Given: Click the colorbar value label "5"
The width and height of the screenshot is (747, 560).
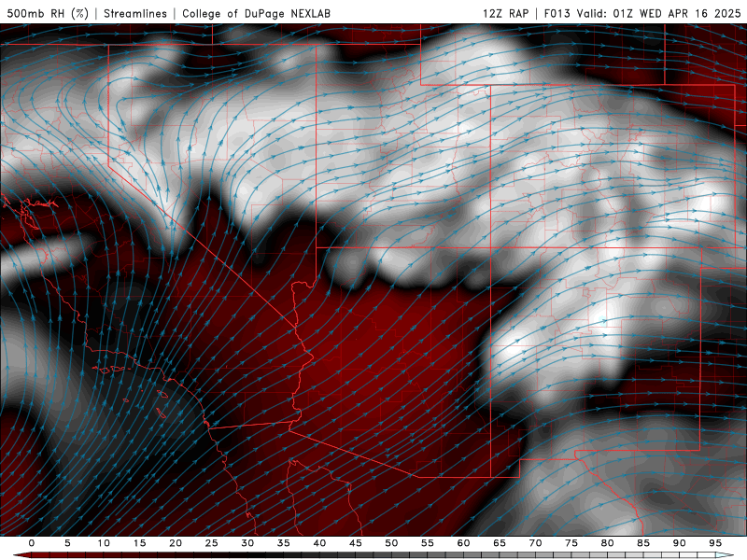Looking at the screenshot, I should pos(67,543).
